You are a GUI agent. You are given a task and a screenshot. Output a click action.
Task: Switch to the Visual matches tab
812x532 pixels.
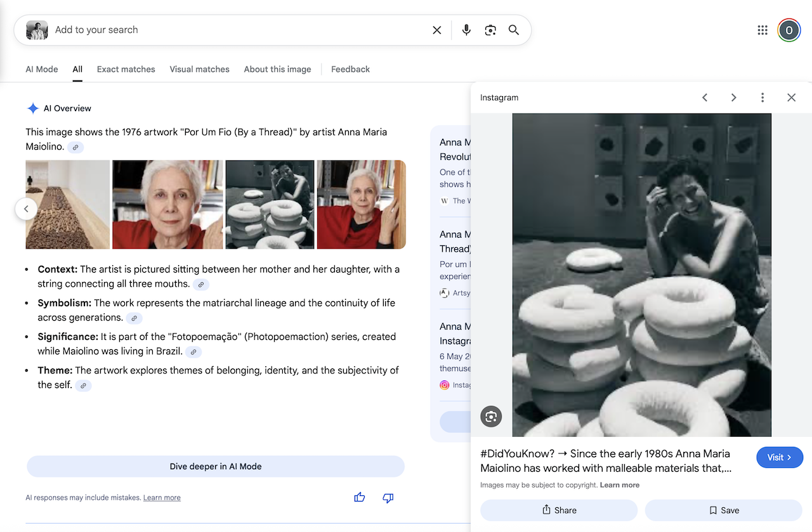point(199,69)
